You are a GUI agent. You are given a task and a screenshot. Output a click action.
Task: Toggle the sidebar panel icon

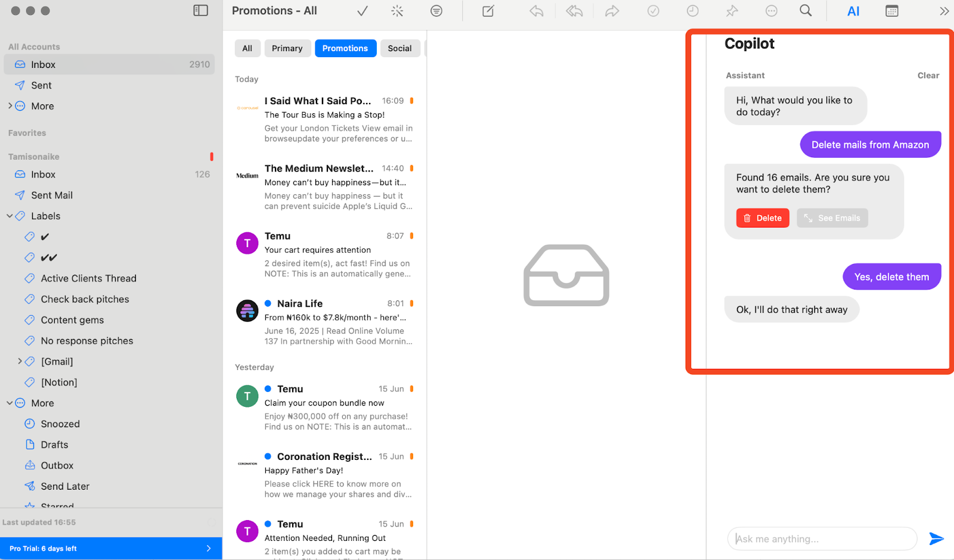tap(200, 11)
